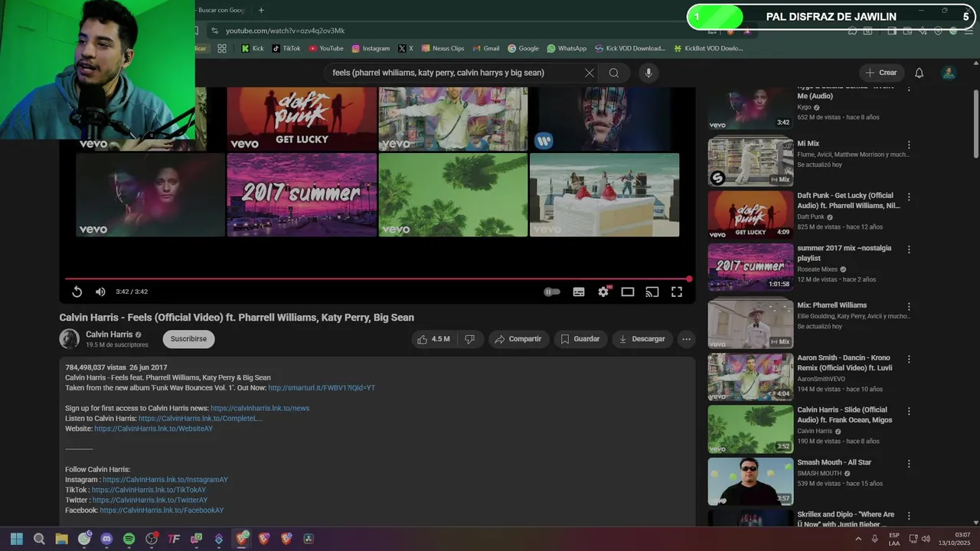Open options for summer 2017 mix video

pyautogui.click(x=909, y=249)
